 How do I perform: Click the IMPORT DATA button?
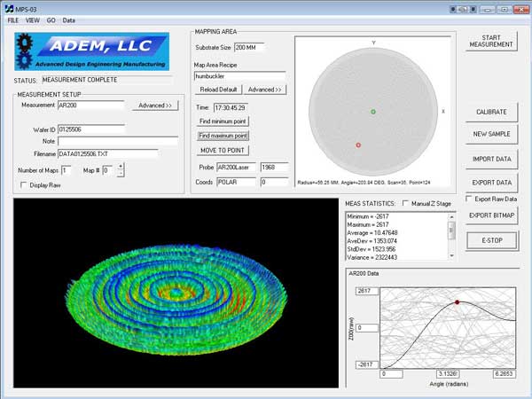(x=491, y=159)
